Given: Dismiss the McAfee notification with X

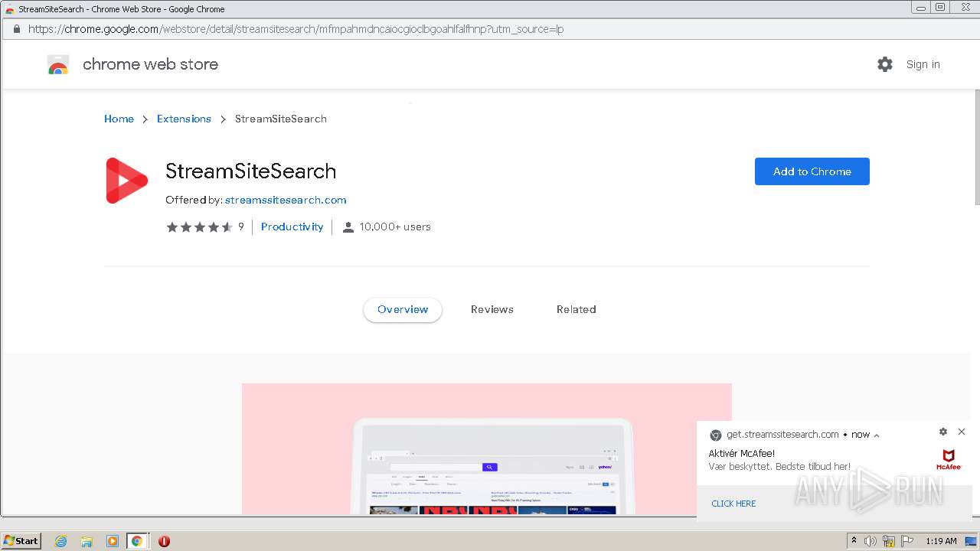Looking at the screenshot, I should pos(962,432).
